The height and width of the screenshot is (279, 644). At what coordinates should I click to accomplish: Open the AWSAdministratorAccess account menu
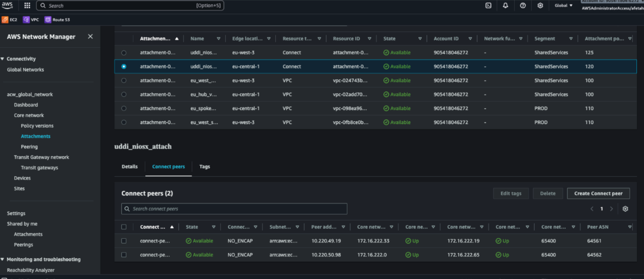(x=612, y=8)
